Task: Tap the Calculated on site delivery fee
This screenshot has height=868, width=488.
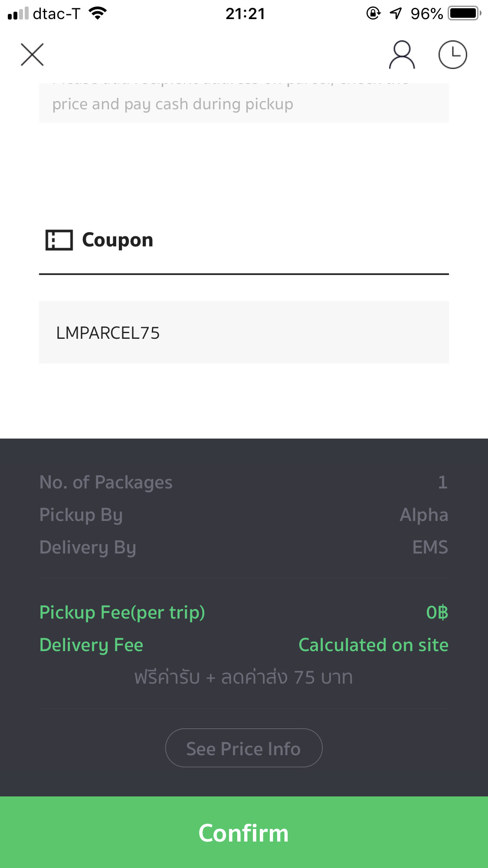Action: click(373, 645)
